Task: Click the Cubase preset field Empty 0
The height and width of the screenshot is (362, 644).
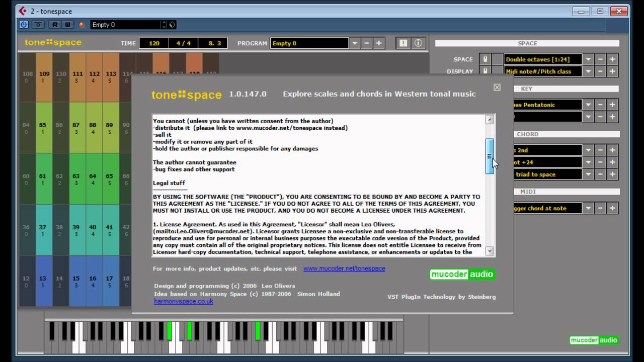Action: (x=125, y=25)
